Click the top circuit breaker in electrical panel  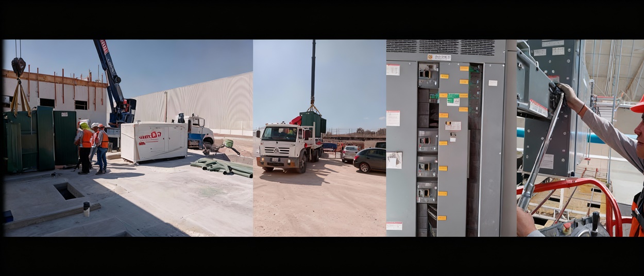point(428,76)
